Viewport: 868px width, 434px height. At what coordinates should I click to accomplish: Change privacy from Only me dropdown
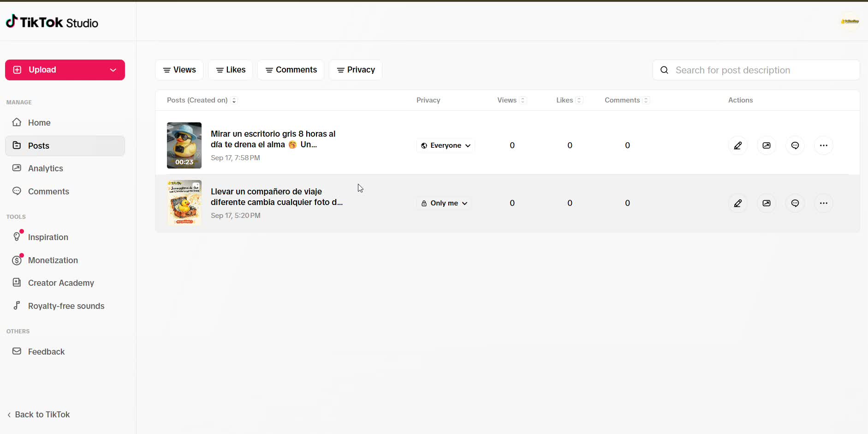(444, 203)
